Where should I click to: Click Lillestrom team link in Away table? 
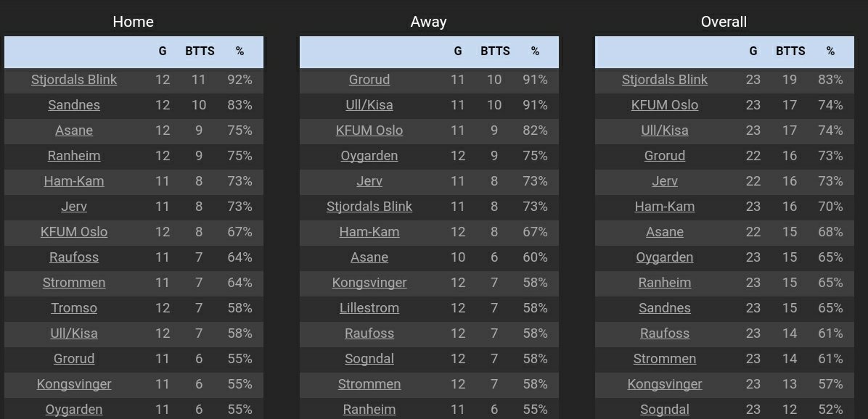click(x=369, y=308)
